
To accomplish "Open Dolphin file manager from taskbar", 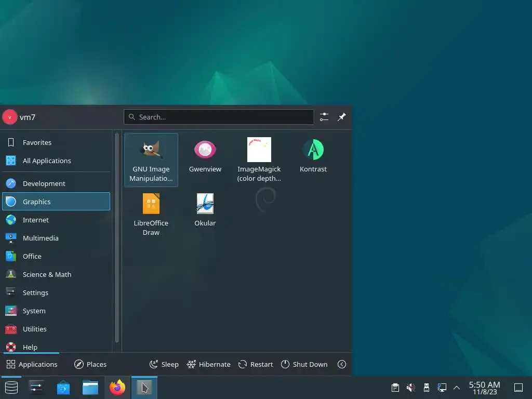I will 90,388.
